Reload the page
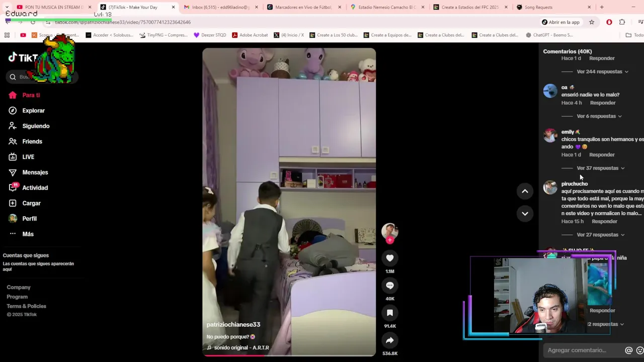Screen dimensions: 644x362 [33, 22]
